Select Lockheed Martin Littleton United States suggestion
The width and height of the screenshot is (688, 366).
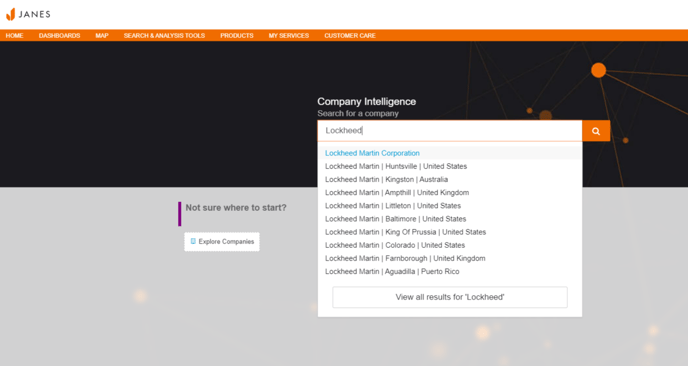click(x=450, y=206)
